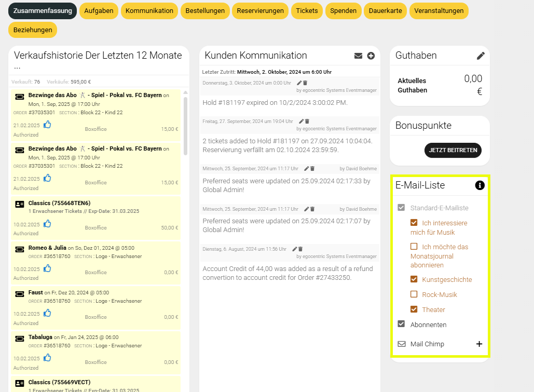Screen dimensions: 534x392
Task: Delete the 6. August 2024 communication entry
Action: [300, 249]
